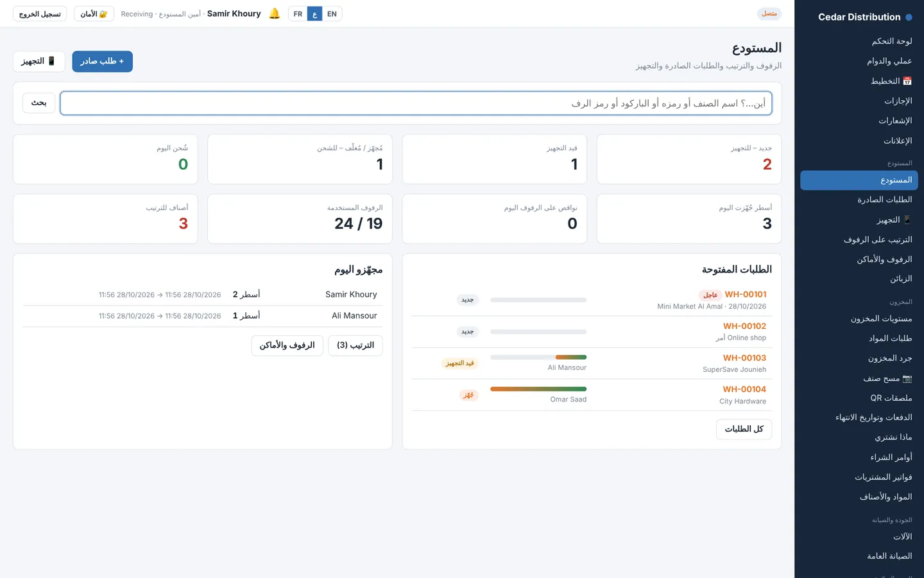Open order link WH-00103
Screen dimensions: 924x578
pyautogui.click(x=744, y=358)
